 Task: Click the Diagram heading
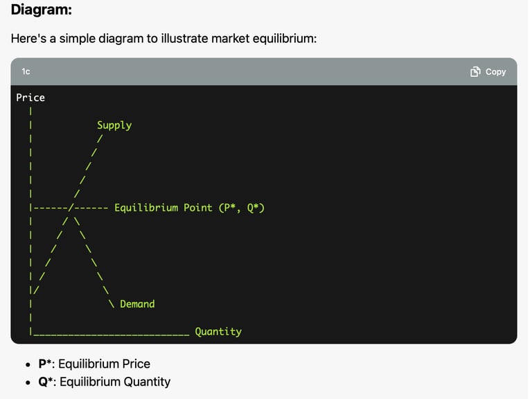point(42,10)
